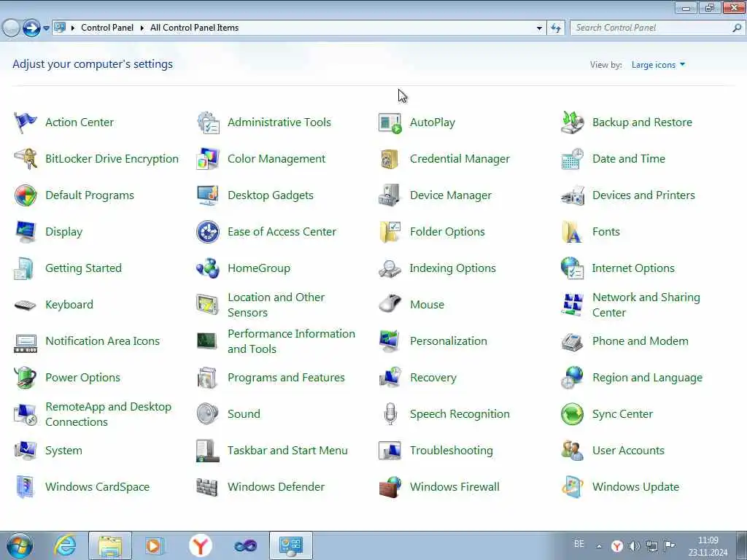Screen dimensions: 747x560
Task: Open the Date and Time calendar icon
Action: (572, 159)
